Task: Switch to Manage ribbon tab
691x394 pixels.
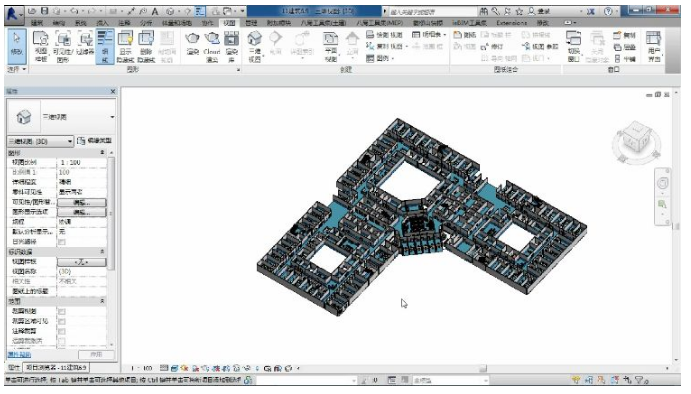Action: point(251,22)
